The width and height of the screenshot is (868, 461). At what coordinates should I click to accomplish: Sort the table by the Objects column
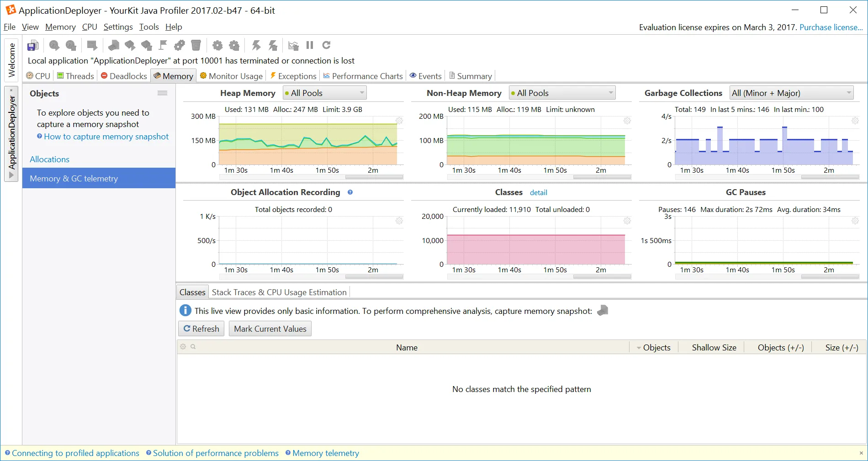(654, 347)
